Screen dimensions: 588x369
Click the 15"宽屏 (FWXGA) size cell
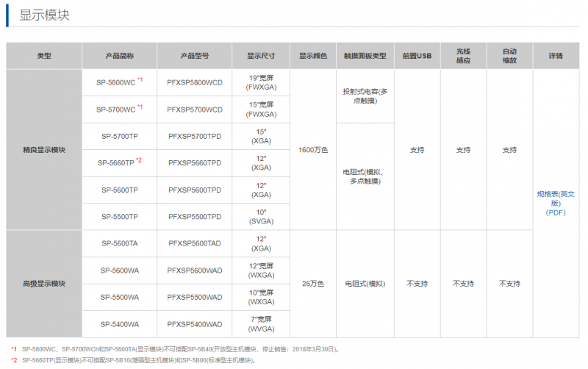pos(261,110)
